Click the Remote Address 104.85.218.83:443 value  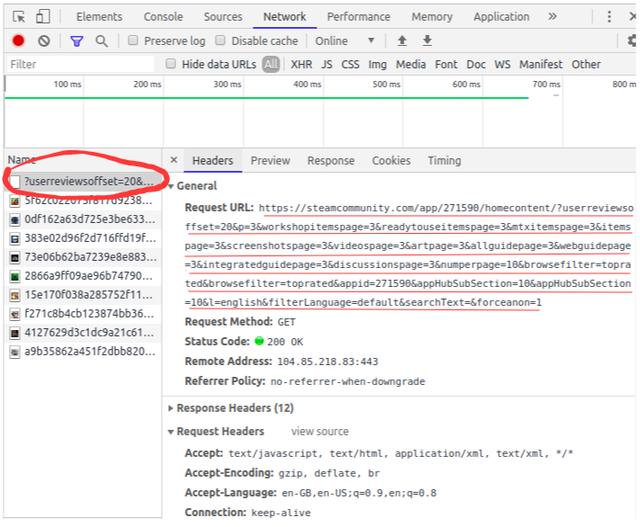point(327,362)
